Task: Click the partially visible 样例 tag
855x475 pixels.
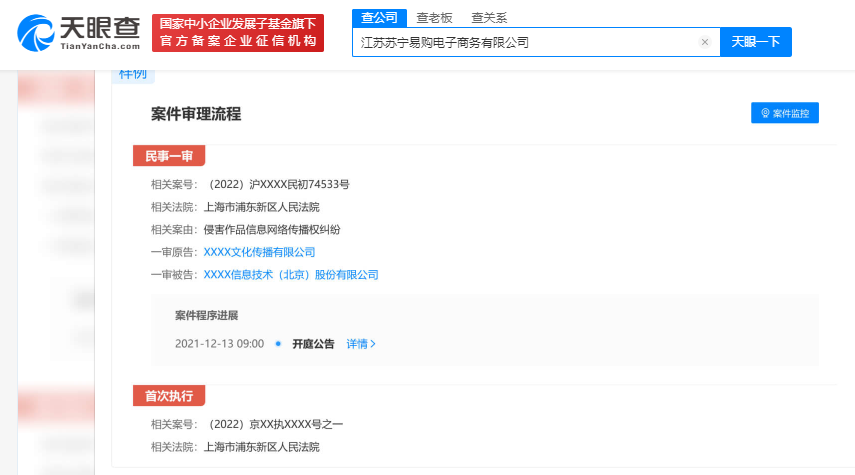Action: pyautogui.click(x=133, y=75)
